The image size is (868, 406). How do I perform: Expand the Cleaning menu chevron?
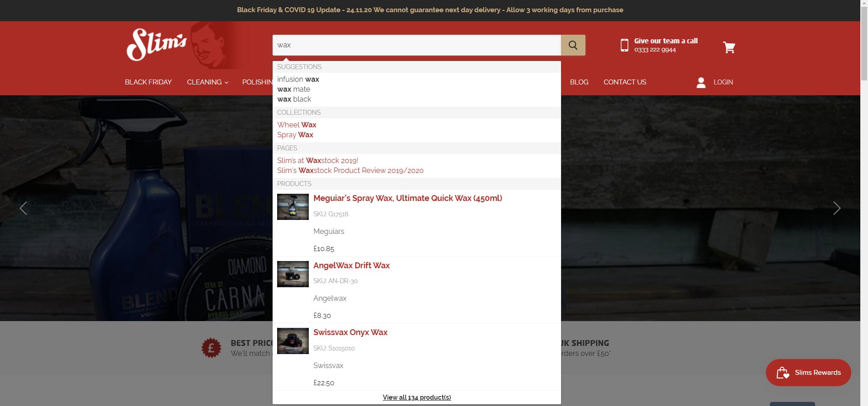click(x=226, y=83)
